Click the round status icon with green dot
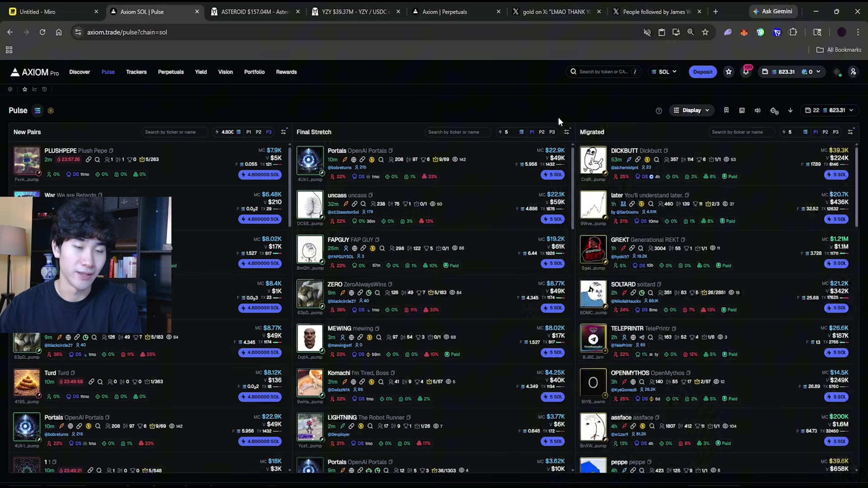868x488 pixels. (837, 72)
